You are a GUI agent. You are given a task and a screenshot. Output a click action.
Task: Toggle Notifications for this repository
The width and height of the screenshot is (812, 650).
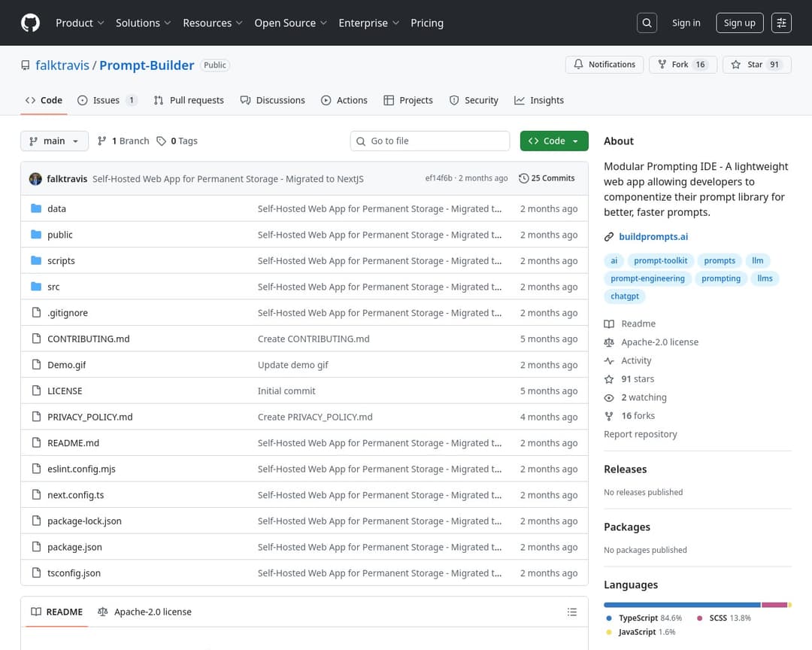click(x=604, y=65)
